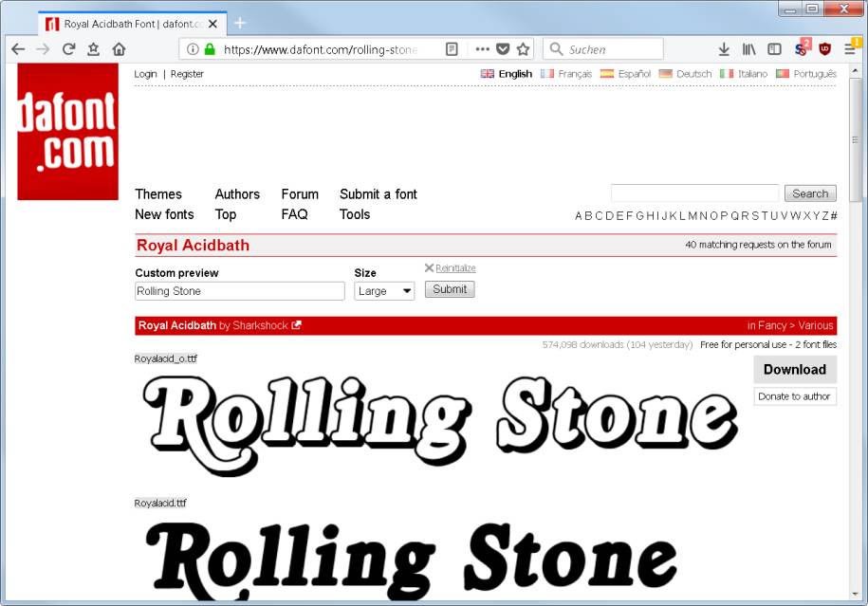Open the New fonts menu item

164,214
